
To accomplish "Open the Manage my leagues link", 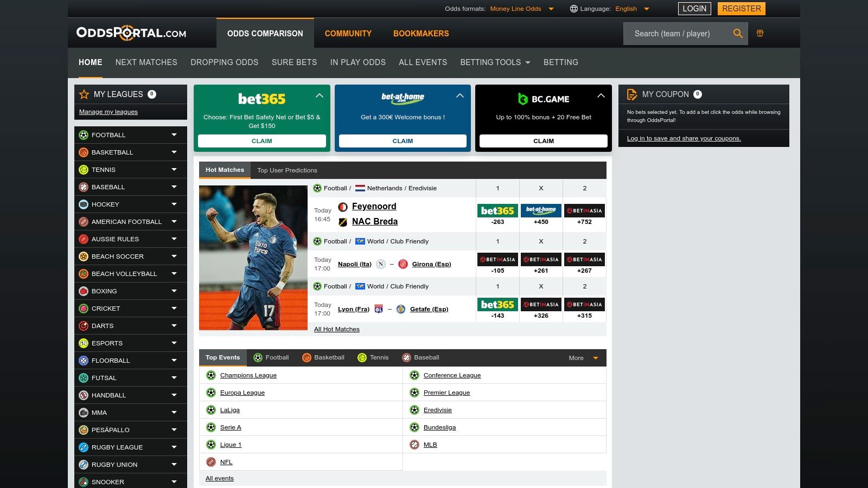I will coord(108,112).
